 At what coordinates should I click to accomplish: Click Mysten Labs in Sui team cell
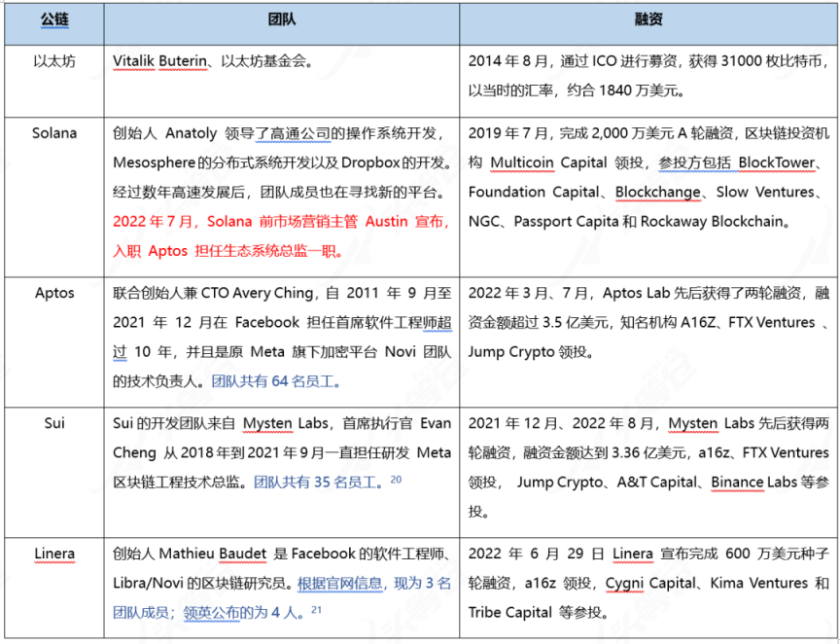point(286,423)
